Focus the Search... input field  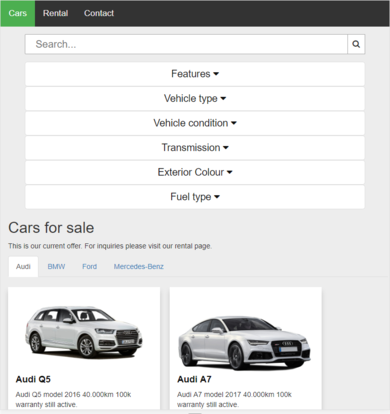pos(186,44)
